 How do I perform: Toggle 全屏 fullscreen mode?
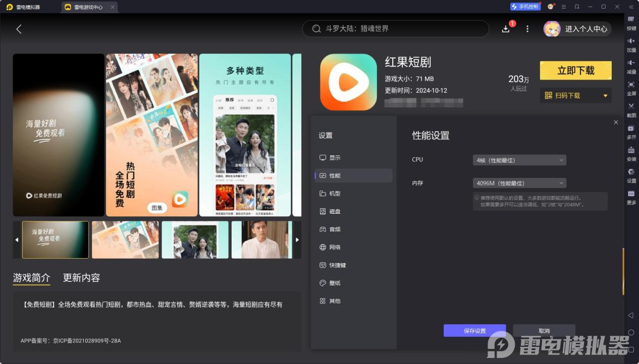click(x=631, y=88)
